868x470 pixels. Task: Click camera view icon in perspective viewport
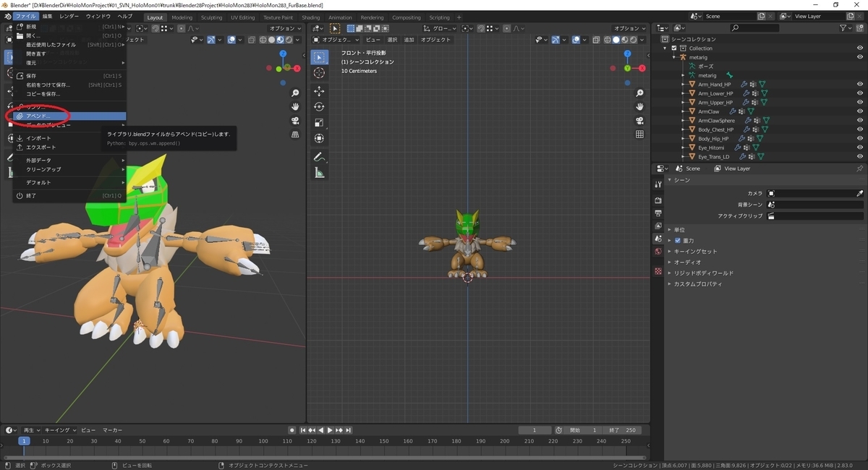click(295, 121)
